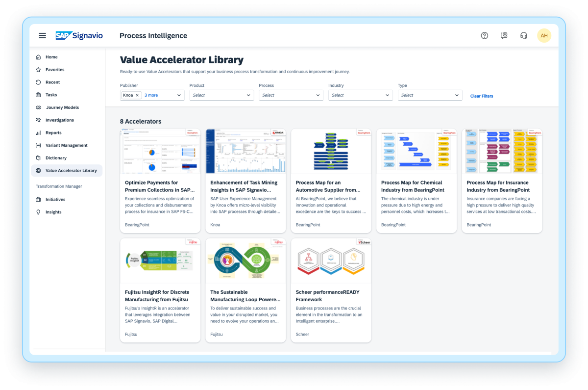The height and width of the screenshot is (390, 588).
Task: Click the help question mark icon
Action: (x=484, y=35)
